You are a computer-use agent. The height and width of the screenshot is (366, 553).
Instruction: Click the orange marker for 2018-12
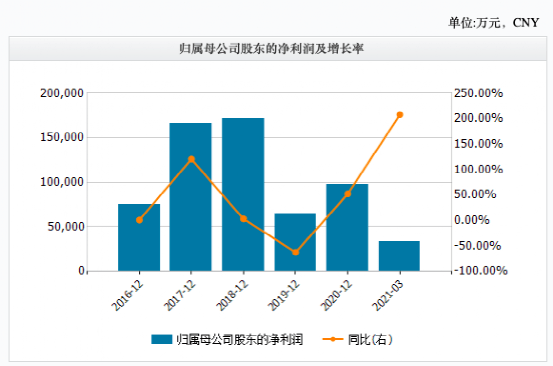point(243,219)
